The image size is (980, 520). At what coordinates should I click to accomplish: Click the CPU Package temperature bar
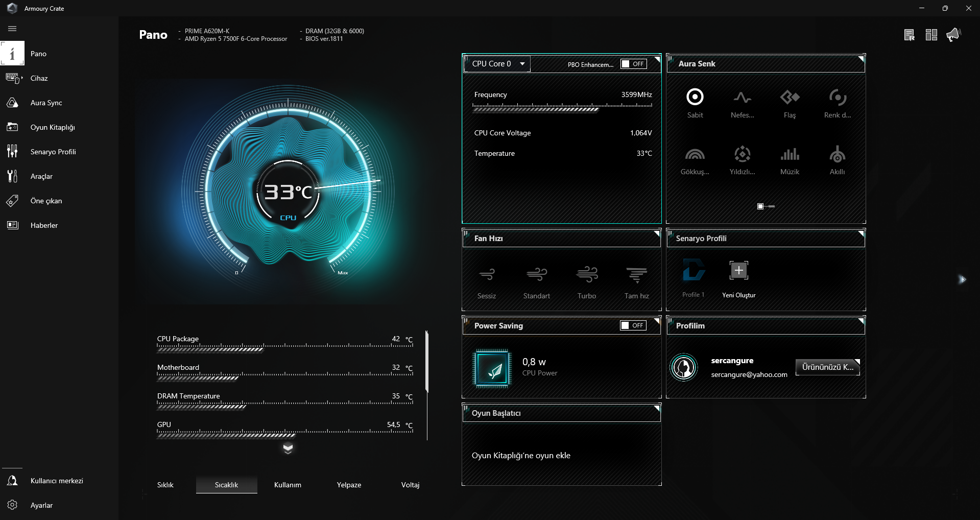point(285,348)
